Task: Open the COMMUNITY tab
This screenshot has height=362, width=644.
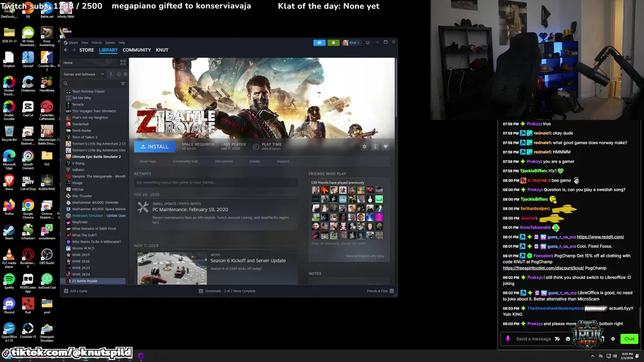Action: click(x=136, y=50)
